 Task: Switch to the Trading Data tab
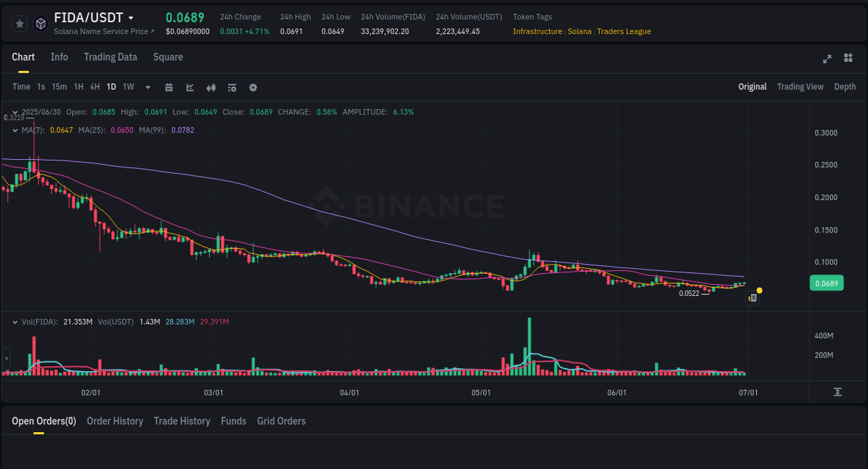(110, 57)
